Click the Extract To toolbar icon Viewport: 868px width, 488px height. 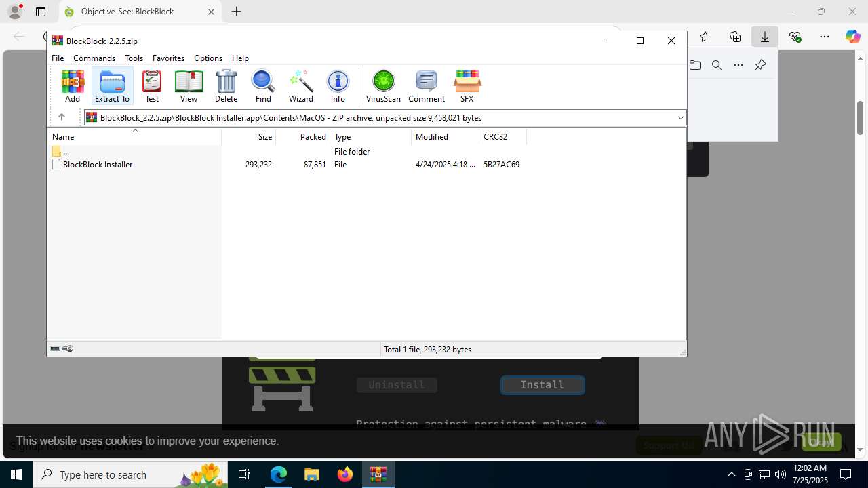(112, 86)
